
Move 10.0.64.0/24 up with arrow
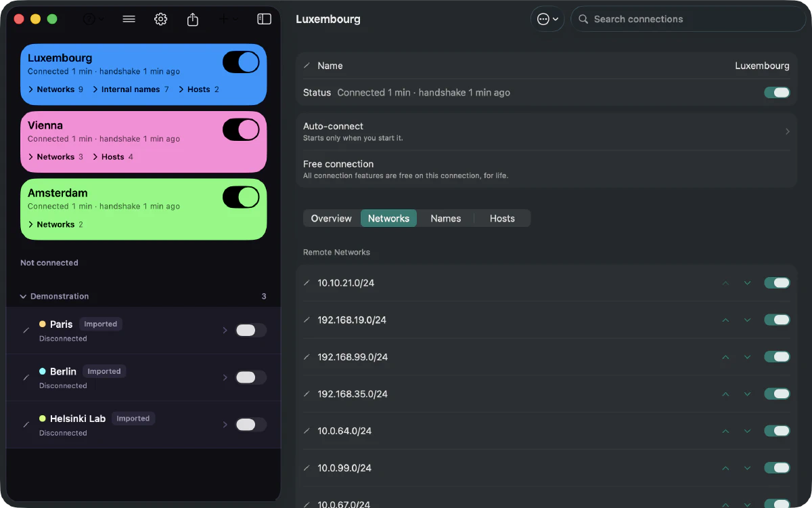pos(725,431)
